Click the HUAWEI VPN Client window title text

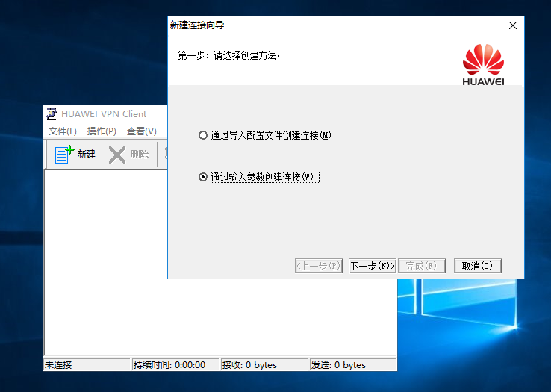point(104,114)
